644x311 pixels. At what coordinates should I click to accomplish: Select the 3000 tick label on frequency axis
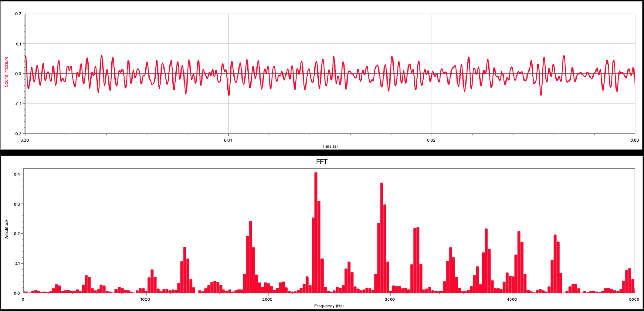click(x=389, y=299)
